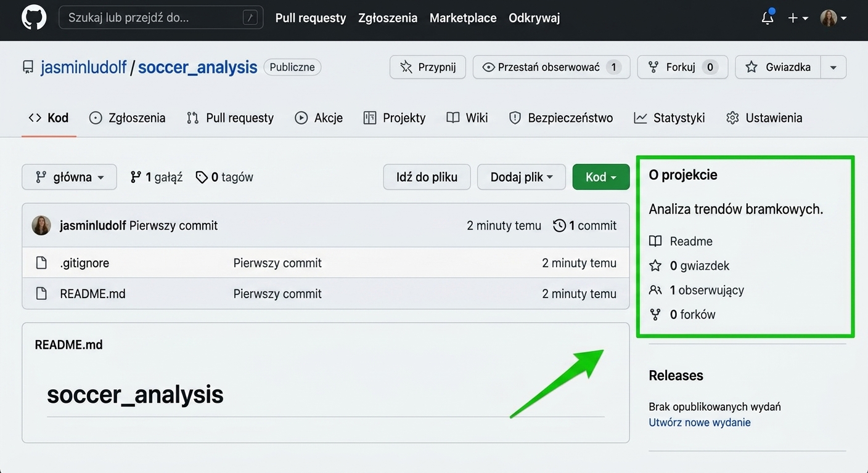The width and height of the screenshot is (868, 473).
Task: Star the repository with Gwiazdka
Action: [x=778, y=67]
